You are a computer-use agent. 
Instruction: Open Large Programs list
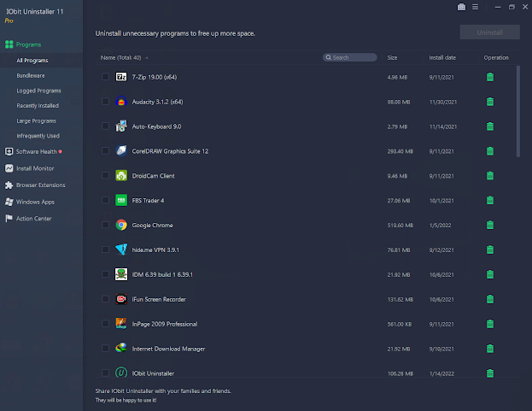pyautogui.click(x=37, y=120)
